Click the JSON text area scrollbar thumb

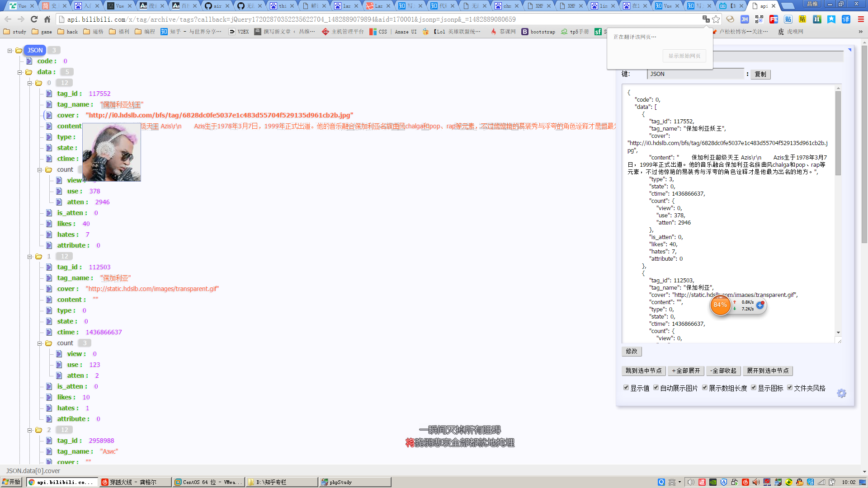(838, 133)
